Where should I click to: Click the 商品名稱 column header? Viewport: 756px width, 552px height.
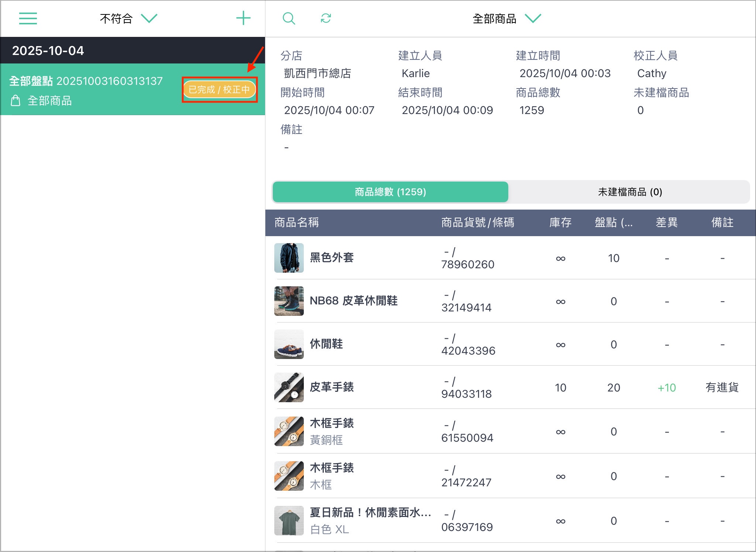click(x=296, y=222)
